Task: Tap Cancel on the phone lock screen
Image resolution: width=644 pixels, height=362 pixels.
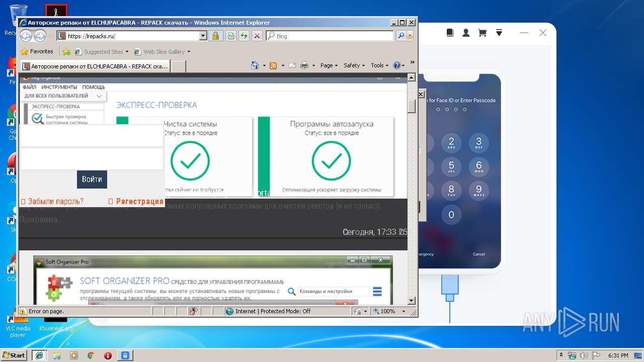Action: point(479,254)
